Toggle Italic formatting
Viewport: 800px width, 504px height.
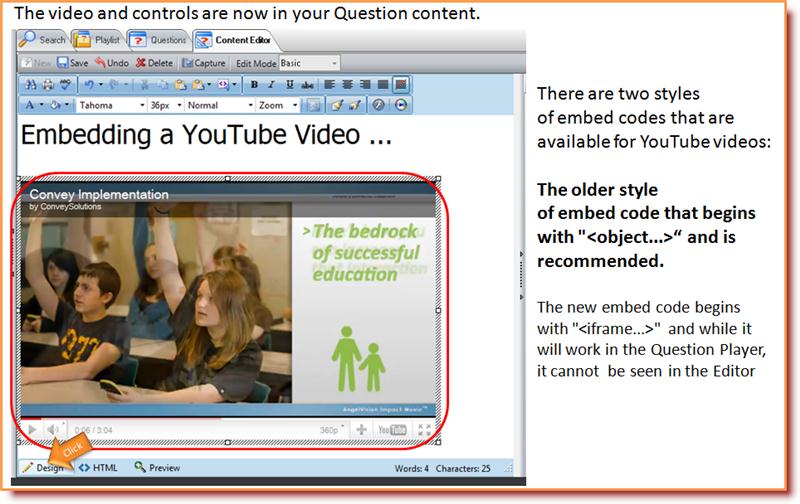click(272, 85)
